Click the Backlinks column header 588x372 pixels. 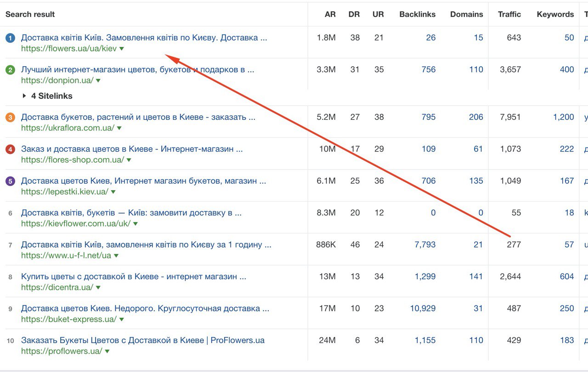point(418,14)
